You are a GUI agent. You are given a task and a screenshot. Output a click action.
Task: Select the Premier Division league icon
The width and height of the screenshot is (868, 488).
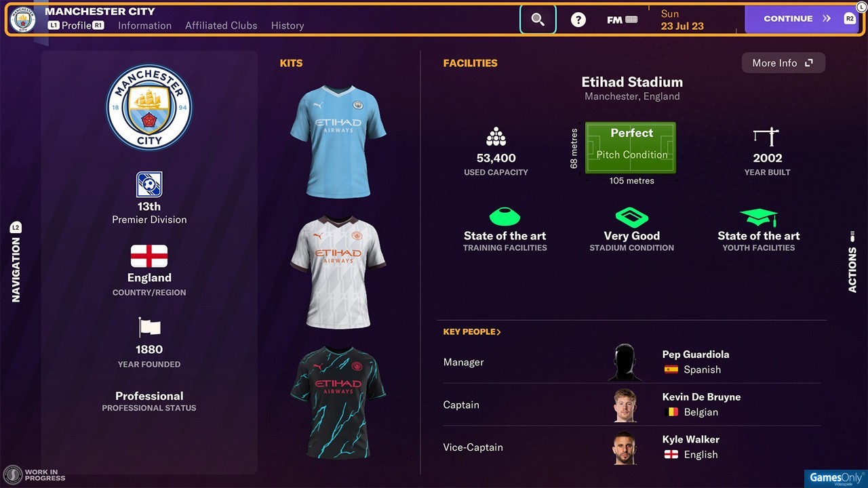tap(149, 184)
